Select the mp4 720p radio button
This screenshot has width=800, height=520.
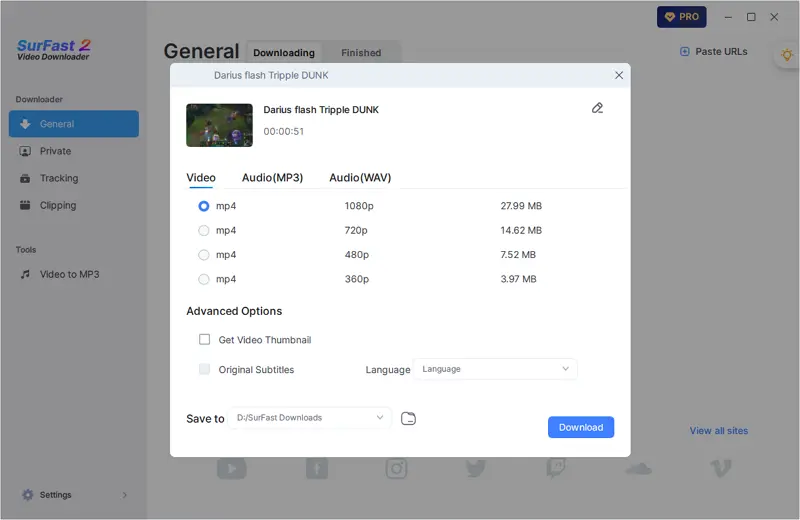204,231
